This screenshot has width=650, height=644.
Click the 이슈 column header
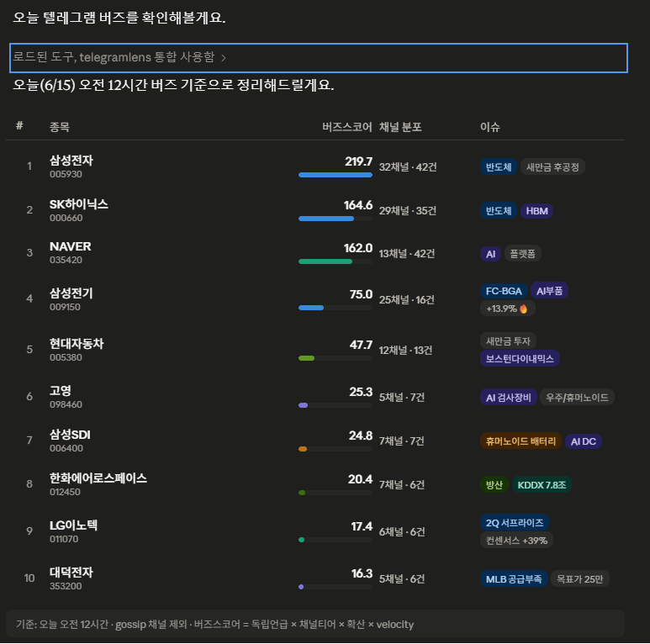tap(490, 127)
